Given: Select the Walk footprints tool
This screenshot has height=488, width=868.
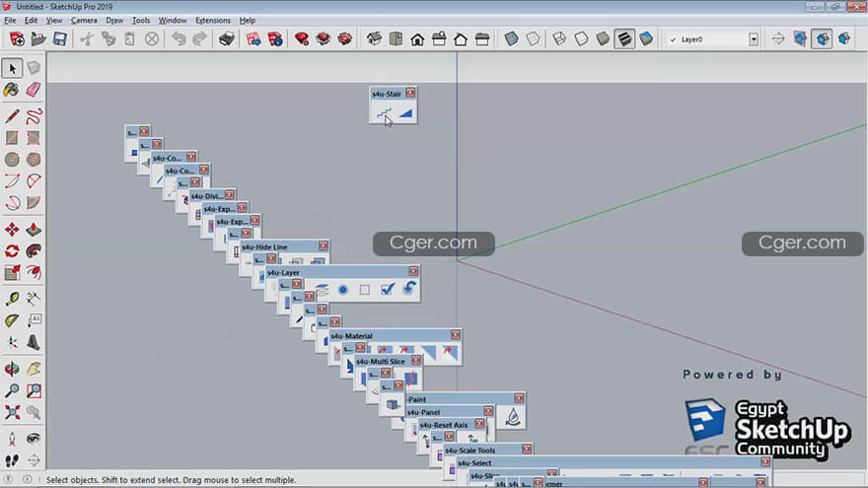Looking at the screenshot, I should [x=12, y=460].
